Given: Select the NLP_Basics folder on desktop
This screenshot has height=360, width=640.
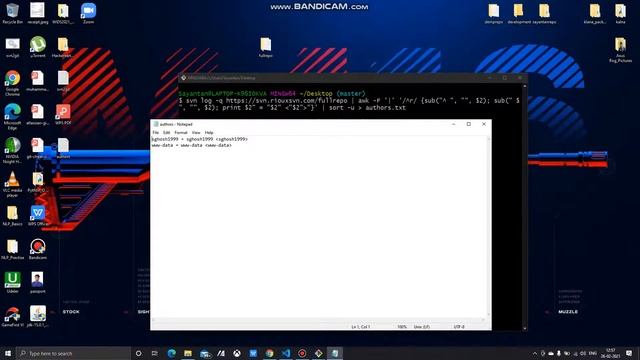Looking at the screenshot, I should point(12,216).
